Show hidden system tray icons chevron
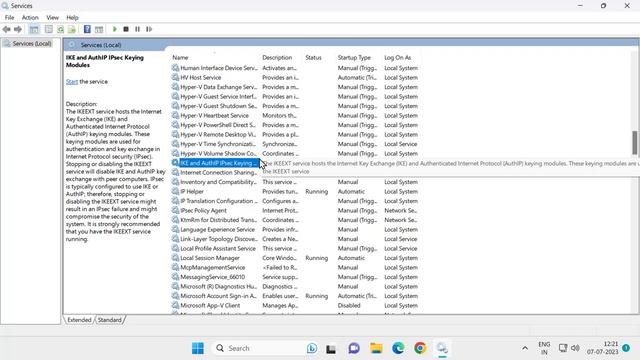Image resolution: width=640 pixels, height=360 pixels. (525, 348)
